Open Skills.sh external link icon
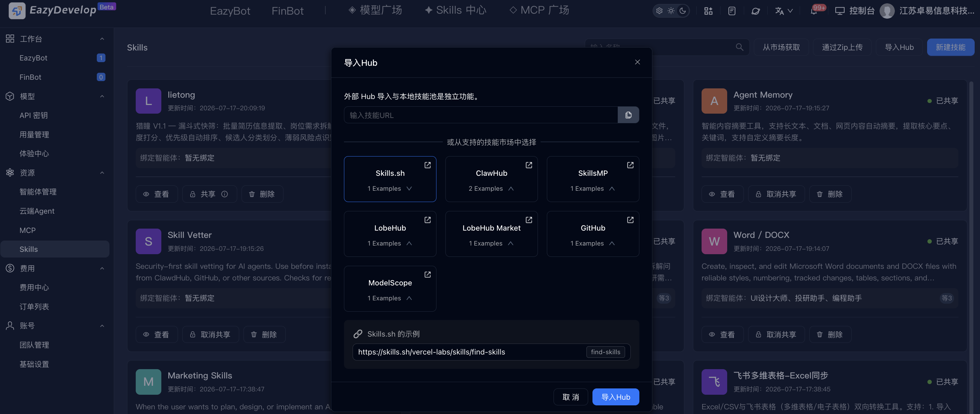 coord(427,165)
